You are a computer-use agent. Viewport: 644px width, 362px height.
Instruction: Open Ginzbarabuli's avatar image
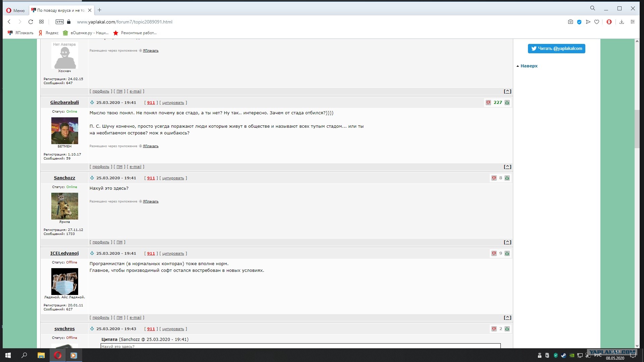tap(64, 131)
